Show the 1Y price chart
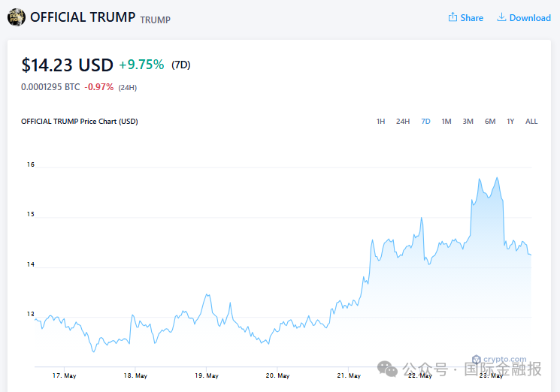 pos(510,122)
